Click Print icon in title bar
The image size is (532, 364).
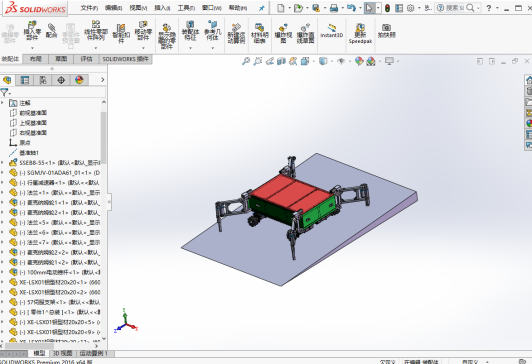[x=334, y=8]
